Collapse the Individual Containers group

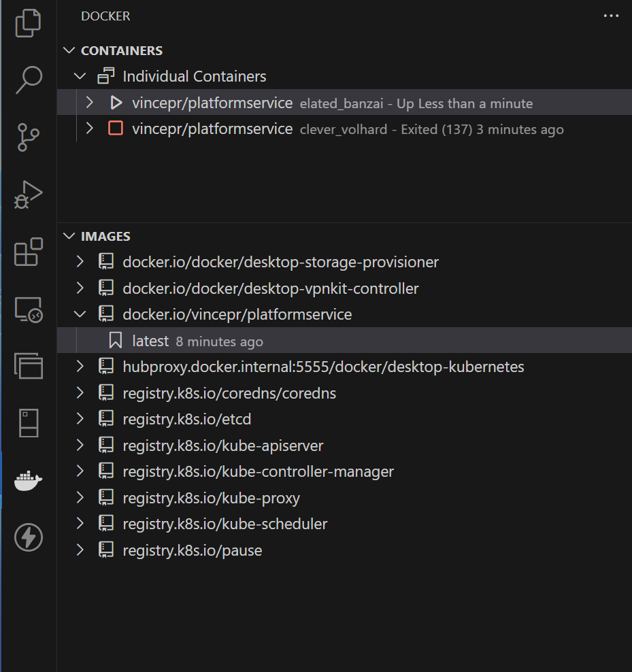[x=80, y=76]
